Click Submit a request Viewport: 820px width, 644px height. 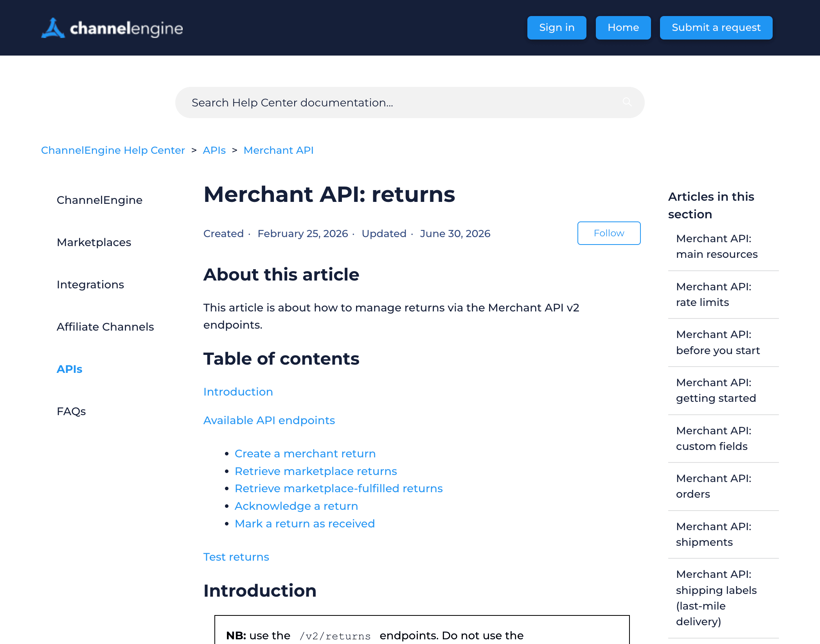[x=716, y=28]
